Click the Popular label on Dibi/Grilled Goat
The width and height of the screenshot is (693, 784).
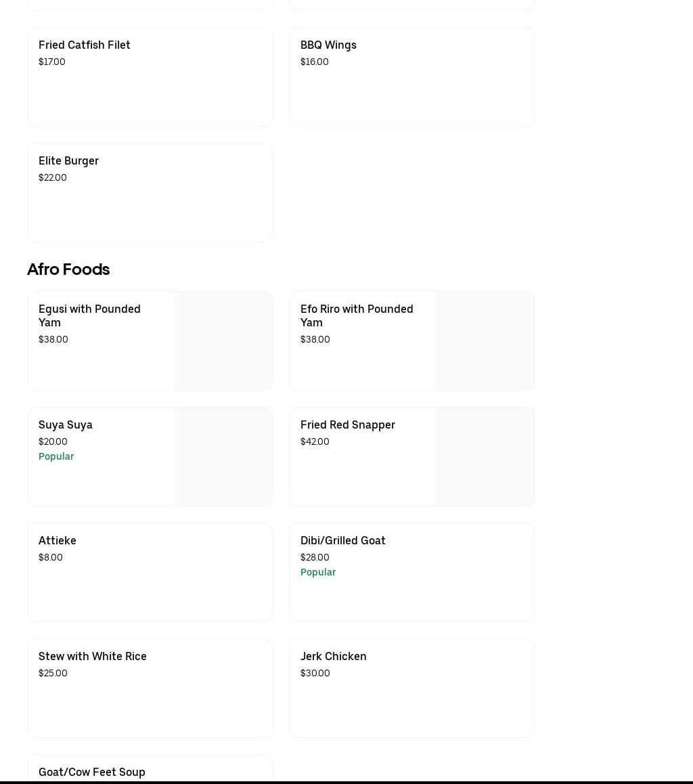click(318, 572)
